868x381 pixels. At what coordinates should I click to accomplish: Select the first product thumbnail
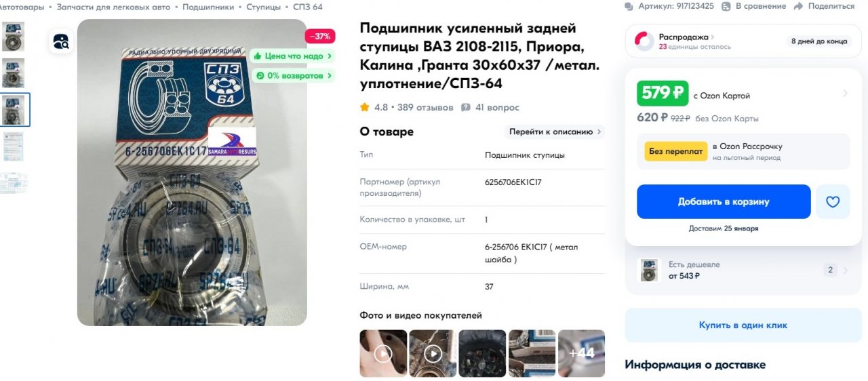14,36
